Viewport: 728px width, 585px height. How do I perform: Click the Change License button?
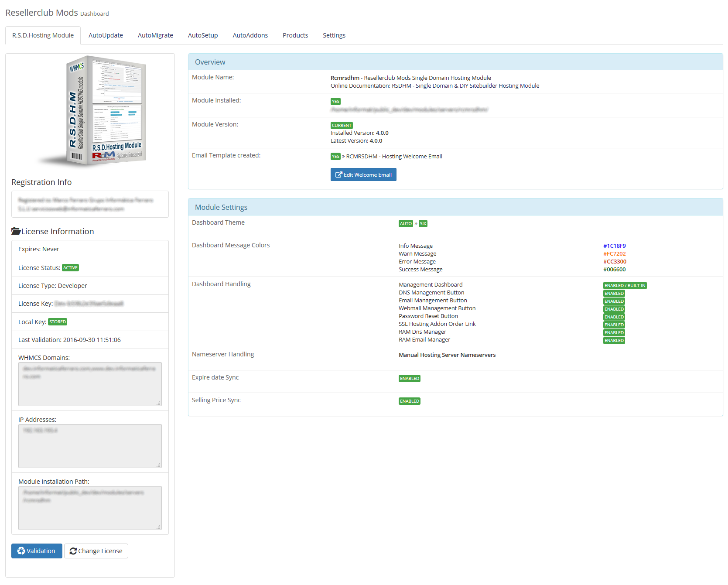(96, 551)
